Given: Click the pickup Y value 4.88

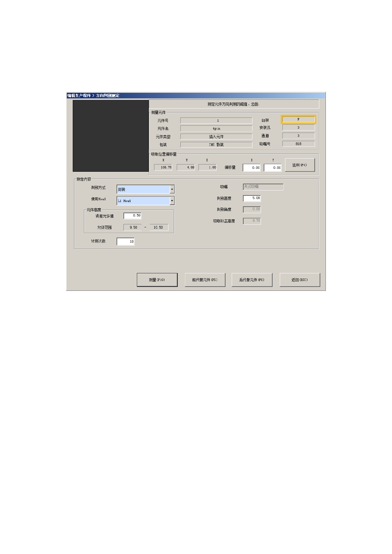Looking at the screenshot, I should pos(186,167).
